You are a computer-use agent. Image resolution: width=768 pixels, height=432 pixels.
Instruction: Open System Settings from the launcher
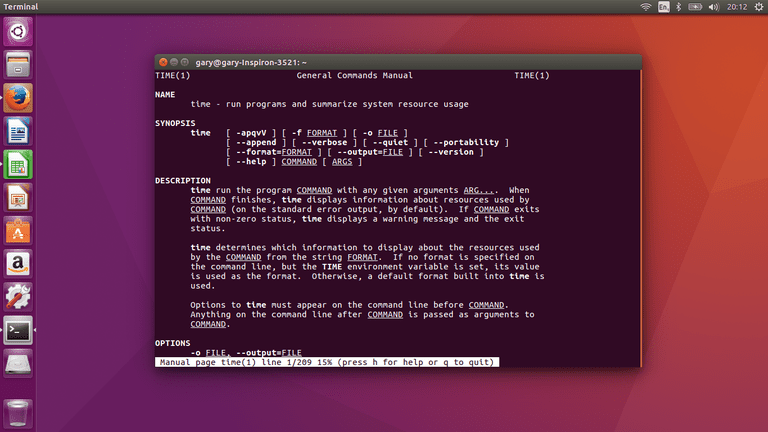pos(18,297)
